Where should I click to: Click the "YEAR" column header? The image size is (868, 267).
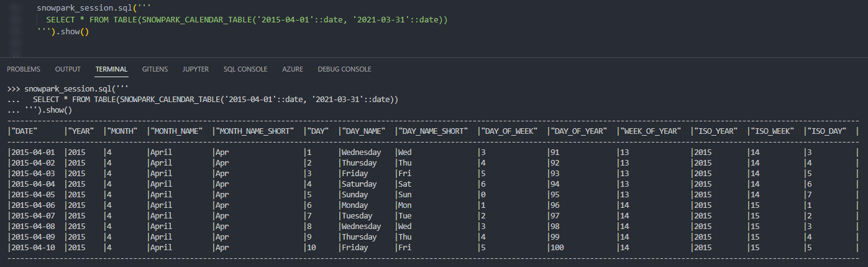pyautogui.click(x=81, y=131)
